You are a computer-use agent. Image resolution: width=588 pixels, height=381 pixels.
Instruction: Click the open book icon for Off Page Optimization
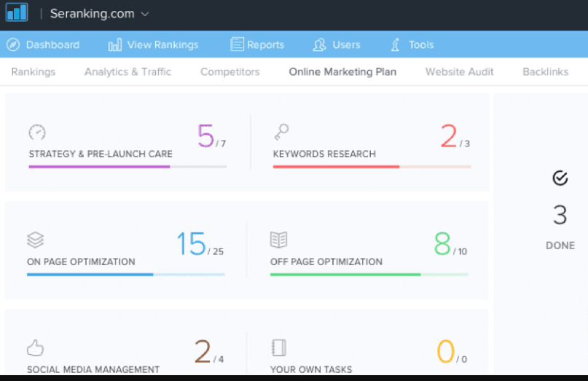coord(279,240)
